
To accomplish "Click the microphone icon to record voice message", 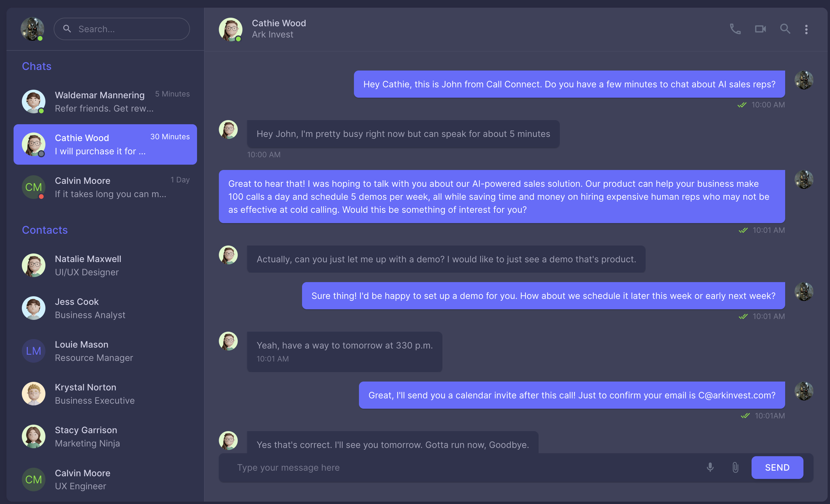I will 710,468.
